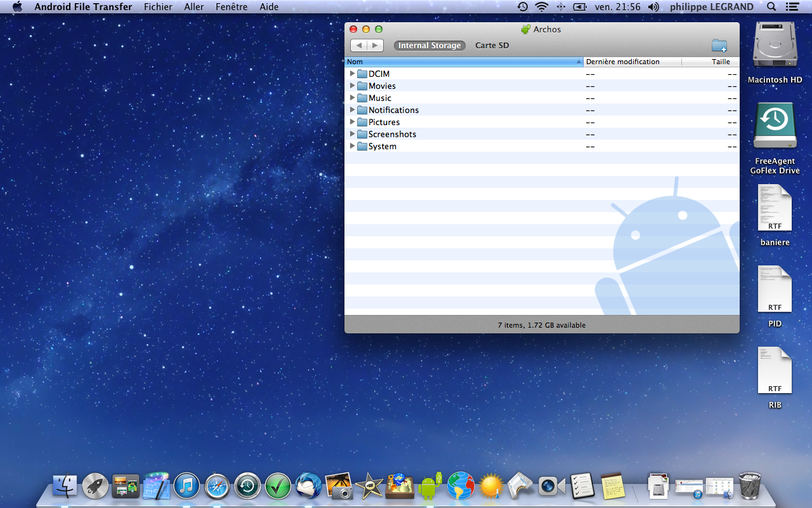Expand the Screenshots folder disclosure triangle
This screenshot has height=508, width=812.
[353, 134]
